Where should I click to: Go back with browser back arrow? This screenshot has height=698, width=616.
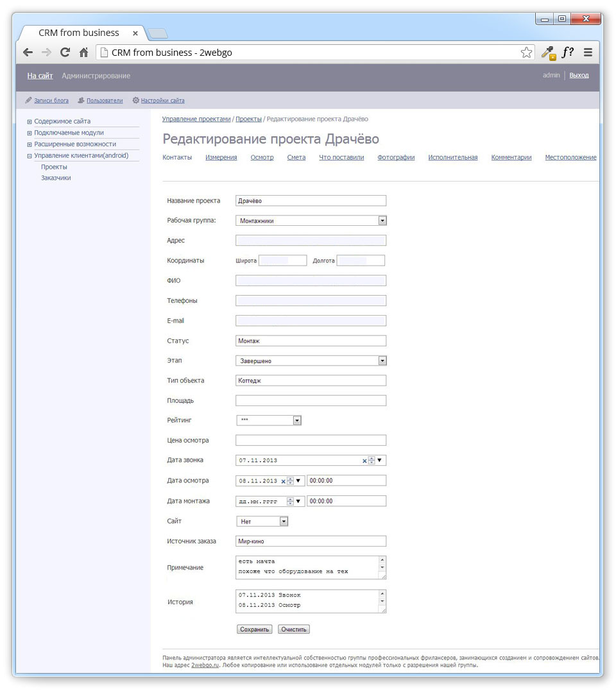(x=28, y=53)
